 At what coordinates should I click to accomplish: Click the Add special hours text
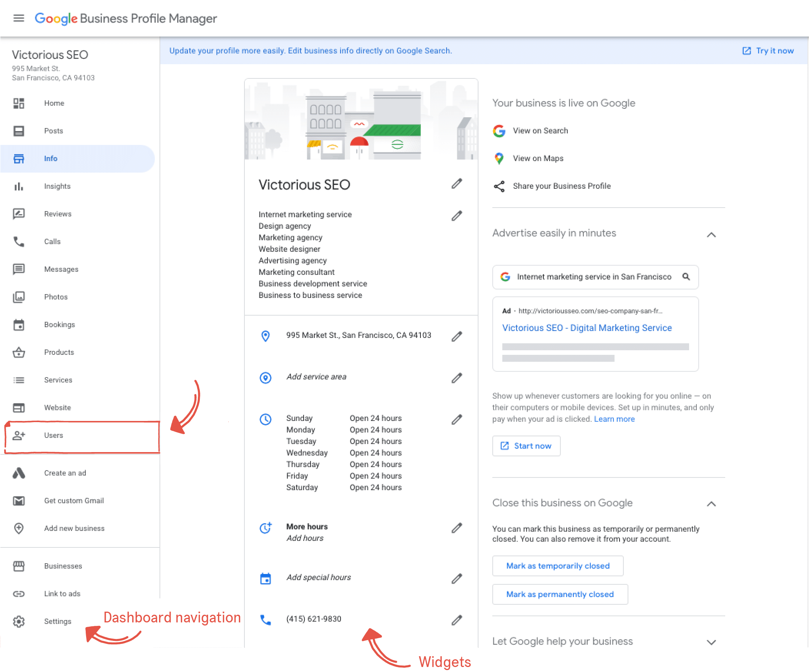[x=319, y=577]
